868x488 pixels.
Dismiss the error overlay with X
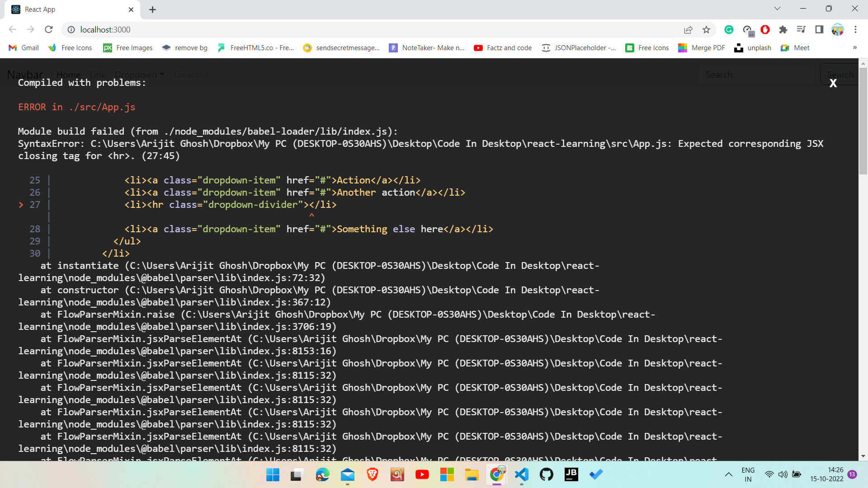pyautogui.click(x=833, y=83)
